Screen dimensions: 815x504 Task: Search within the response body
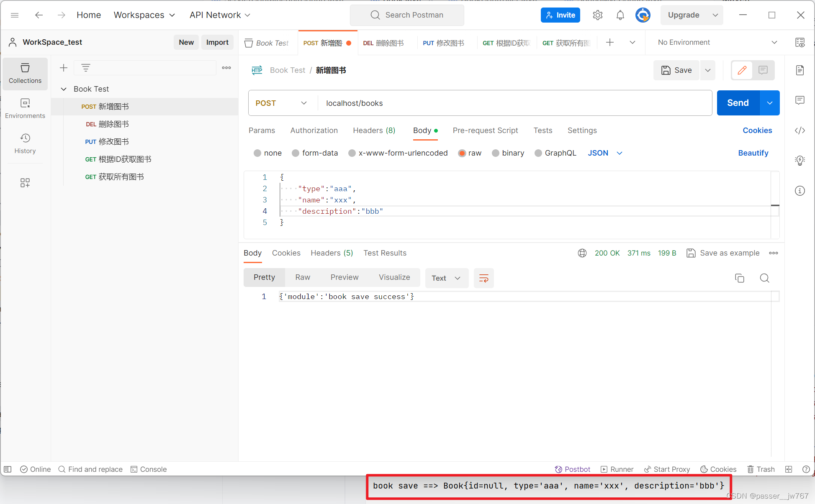click(x=765, y=278)
